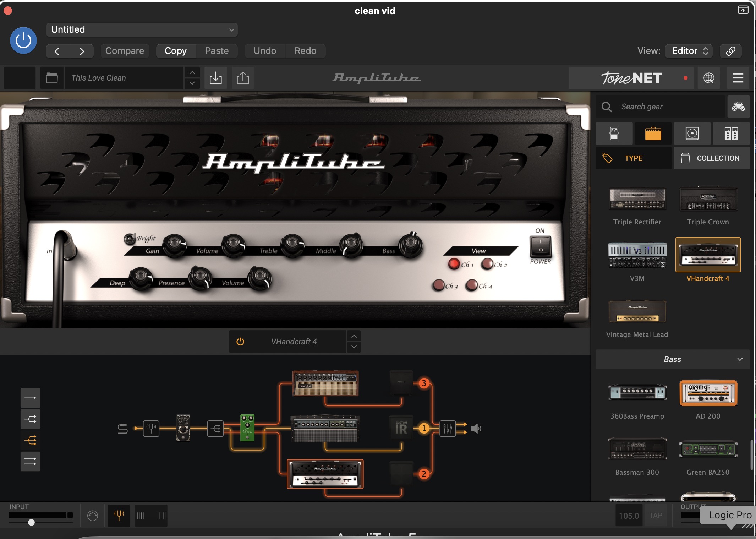Toggle the plugin bypass power button
The height and width of the screenshot is (539, 756).
pos(23,40)
